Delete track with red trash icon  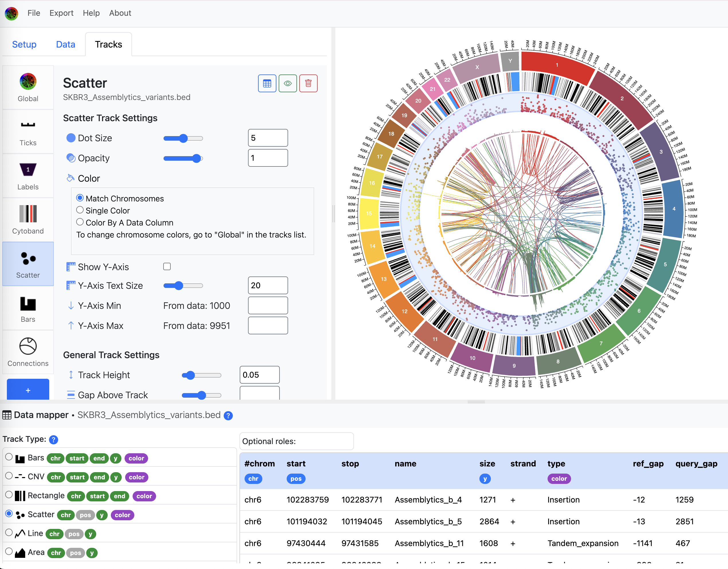coord(308,83)
